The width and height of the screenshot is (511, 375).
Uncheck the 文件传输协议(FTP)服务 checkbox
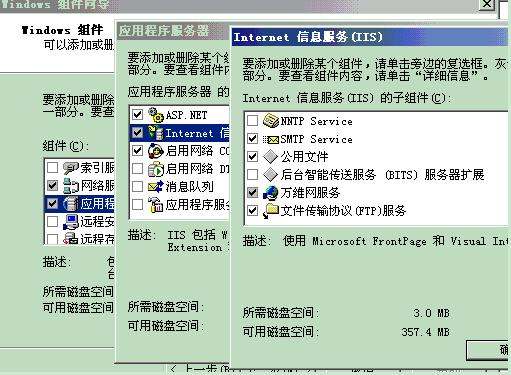pos(253,210)
